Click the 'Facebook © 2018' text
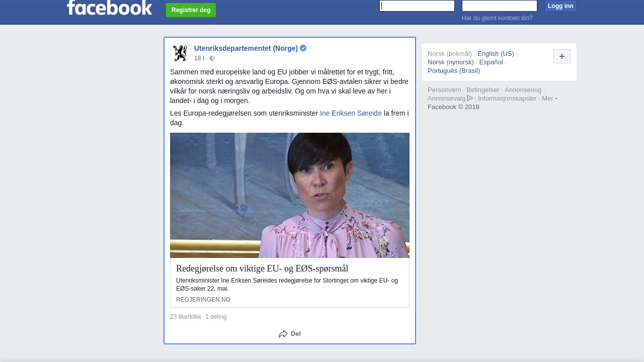644x362 pixels. click(453, 107)
